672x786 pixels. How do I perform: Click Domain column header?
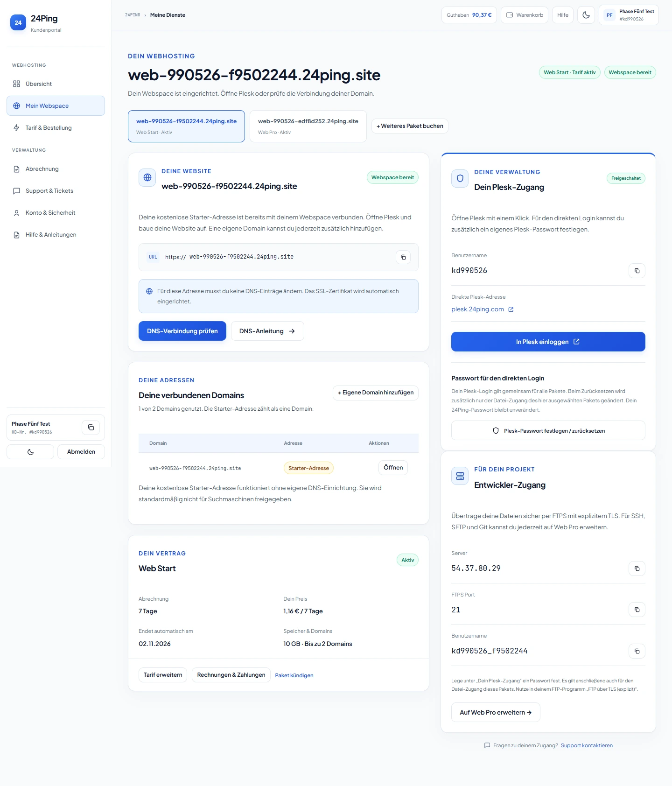coord(158,443)
